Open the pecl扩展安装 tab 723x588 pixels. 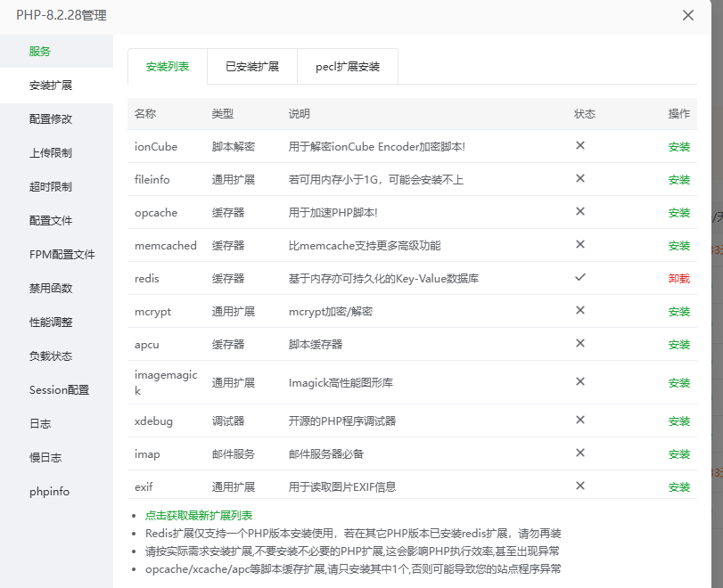[347, 67]
